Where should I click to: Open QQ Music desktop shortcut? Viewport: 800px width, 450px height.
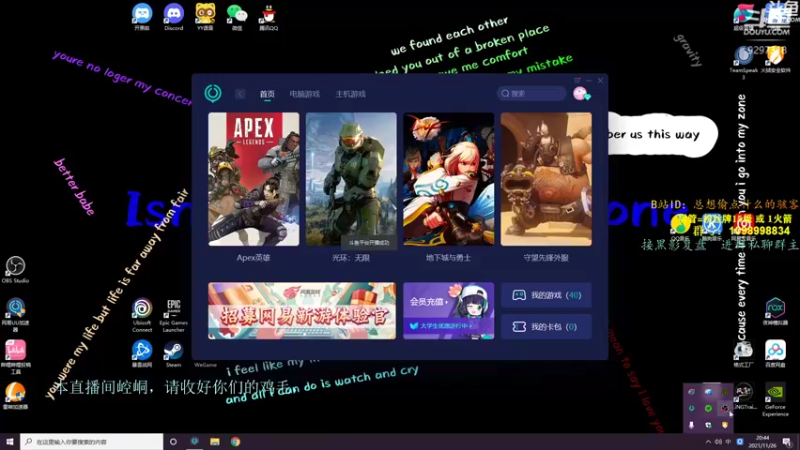[680, 227]
